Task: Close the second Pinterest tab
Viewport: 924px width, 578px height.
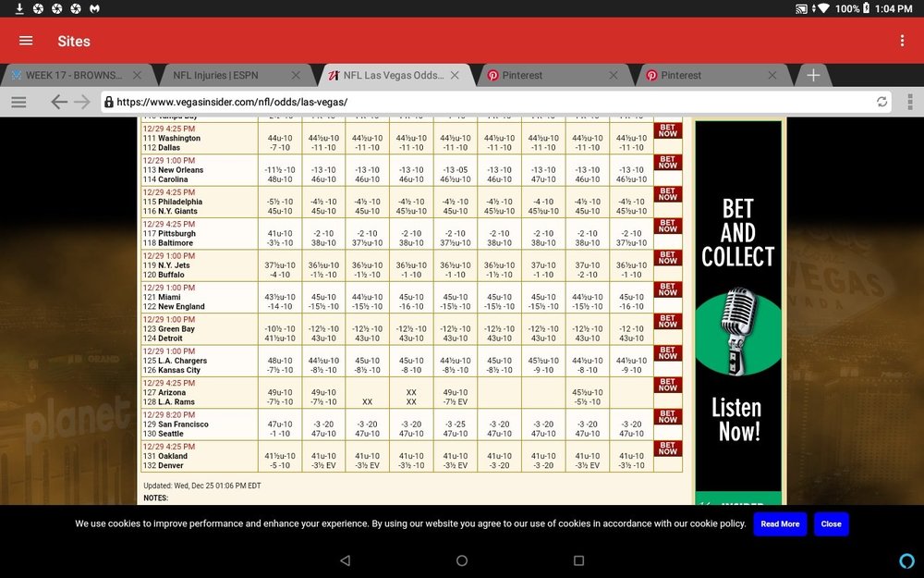Action: pyautogui.click(x=772, y=75)
